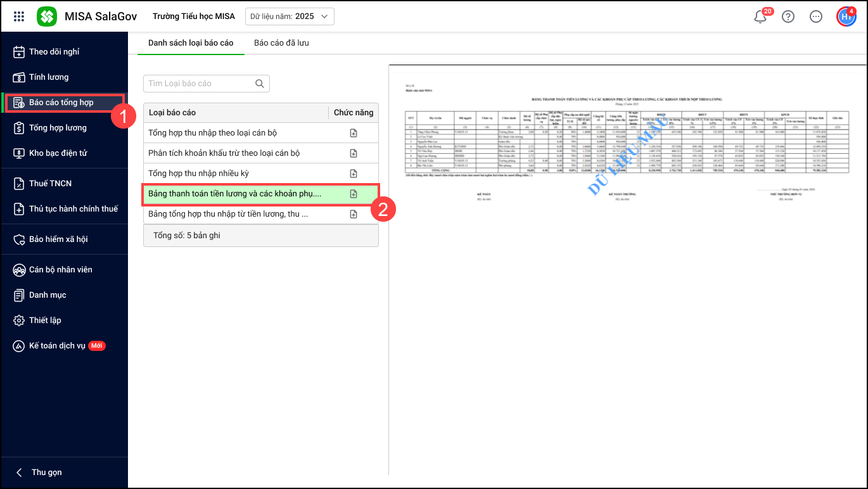The width and height of the screenshot is (868, 489).
Task: Click function icon for Tổng hợp thu nhập theo loại cán bộ
Action: [354, 133]
